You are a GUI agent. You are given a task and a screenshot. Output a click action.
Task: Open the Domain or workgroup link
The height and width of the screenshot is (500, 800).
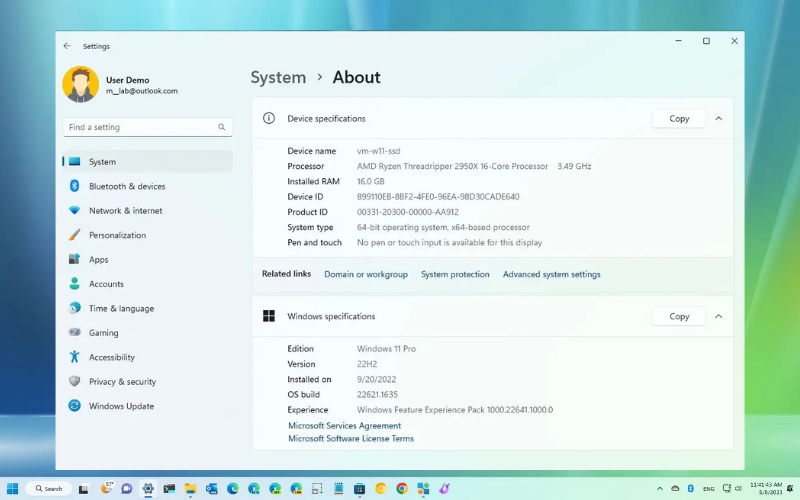tap(366, 274)
